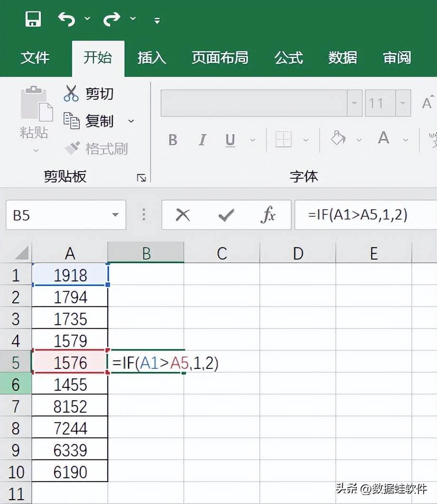Expand the font name dropdown

pyautogui.click(x=354, y=103)
